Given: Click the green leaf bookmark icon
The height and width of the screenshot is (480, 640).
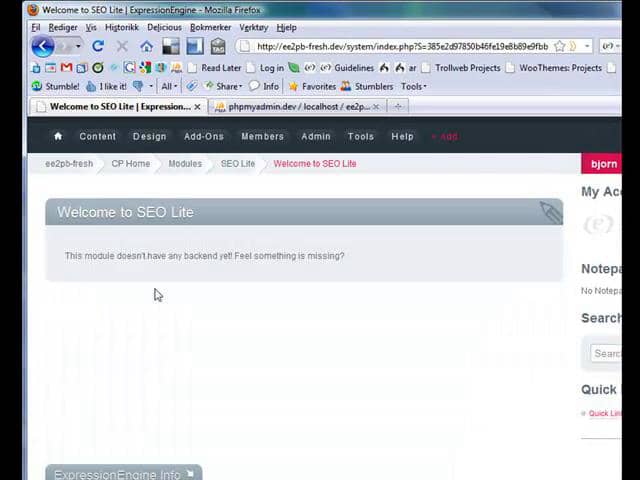Looking at the screenshot, I should (x=293, y=68).
